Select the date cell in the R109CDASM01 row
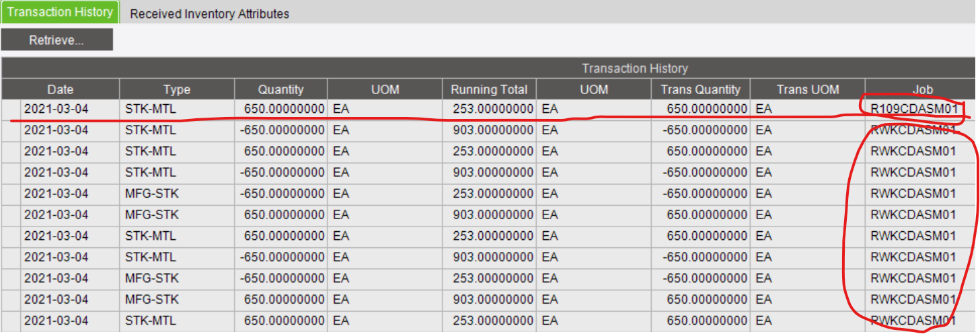The height and width of the screenshot is (334, 980). [70, 109]
